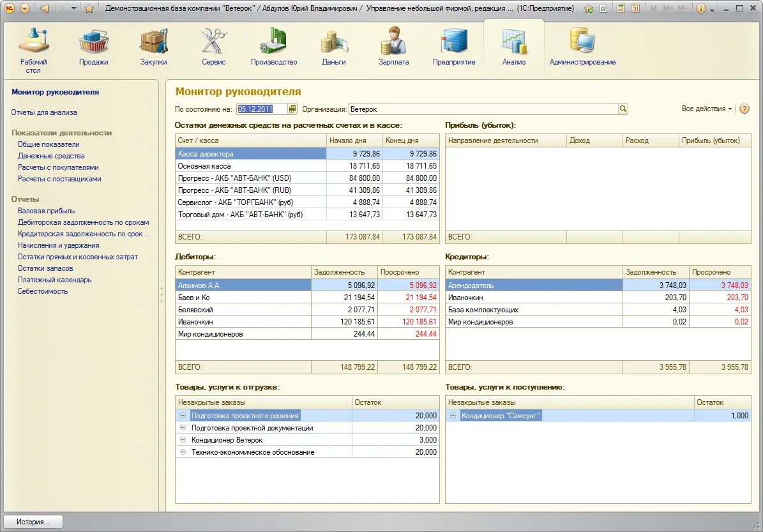Image resolution: width=763 pixels, height=532 pixels.
Task: Expand Кондиционер "Самсунг" order row
Action: click(x=453, y=416)
